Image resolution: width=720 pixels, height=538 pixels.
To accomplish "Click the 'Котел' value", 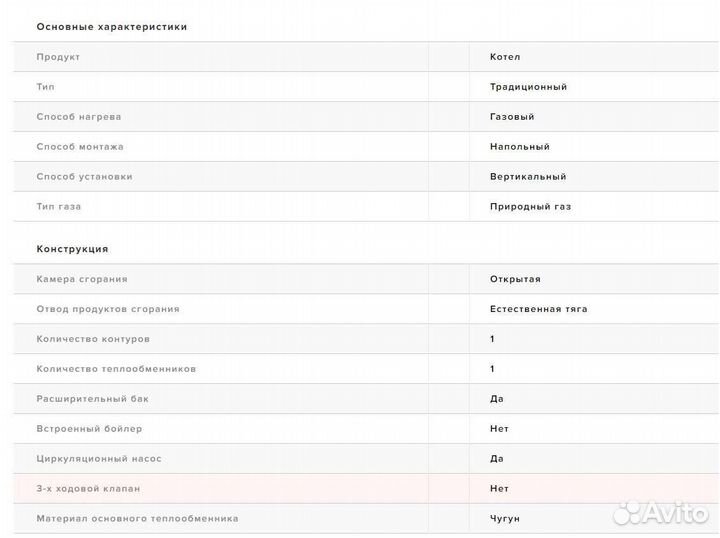I will pyautogui.click(x=505, y=57).
